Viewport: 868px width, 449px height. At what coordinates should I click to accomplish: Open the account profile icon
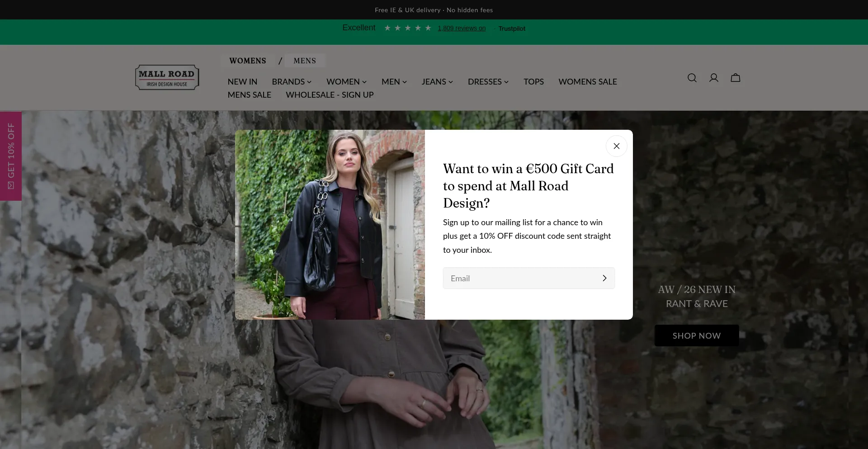coord(714,78)
